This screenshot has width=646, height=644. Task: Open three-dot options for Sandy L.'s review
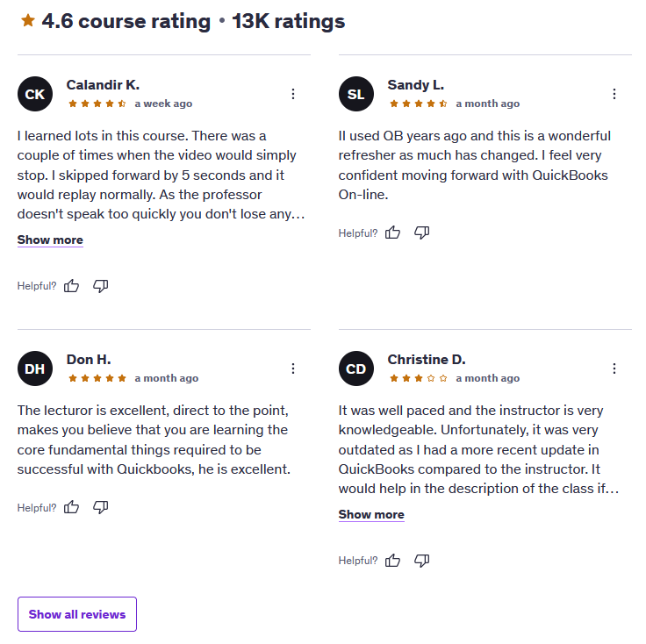(614, 94)
